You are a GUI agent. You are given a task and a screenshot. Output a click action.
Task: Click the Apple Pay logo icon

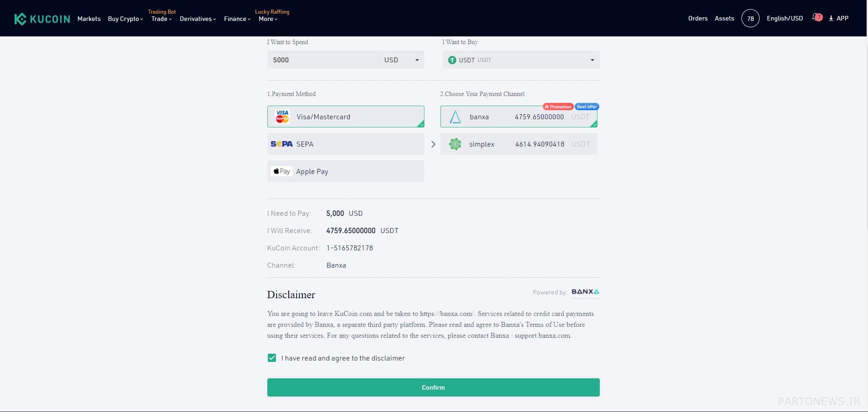[x=281, y=171]
